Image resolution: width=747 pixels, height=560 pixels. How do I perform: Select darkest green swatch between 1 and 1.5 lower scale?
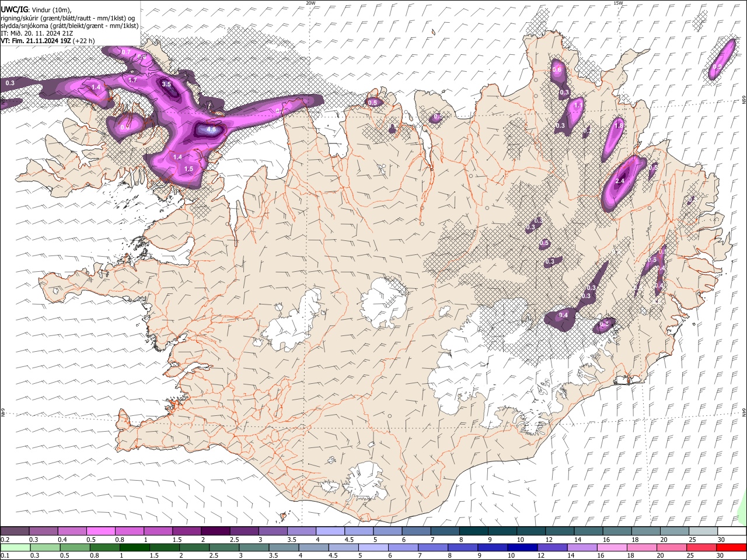[134, 547]
